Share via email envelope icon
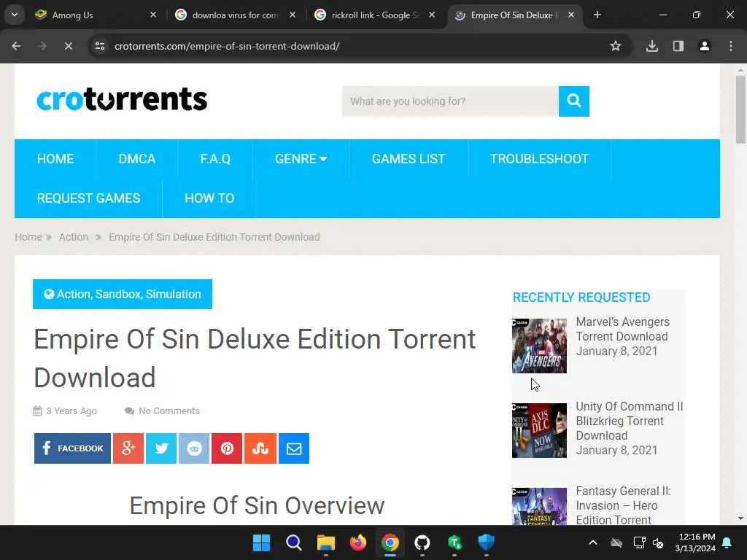This screenshot has width=747, height=560. click(294, 448)
